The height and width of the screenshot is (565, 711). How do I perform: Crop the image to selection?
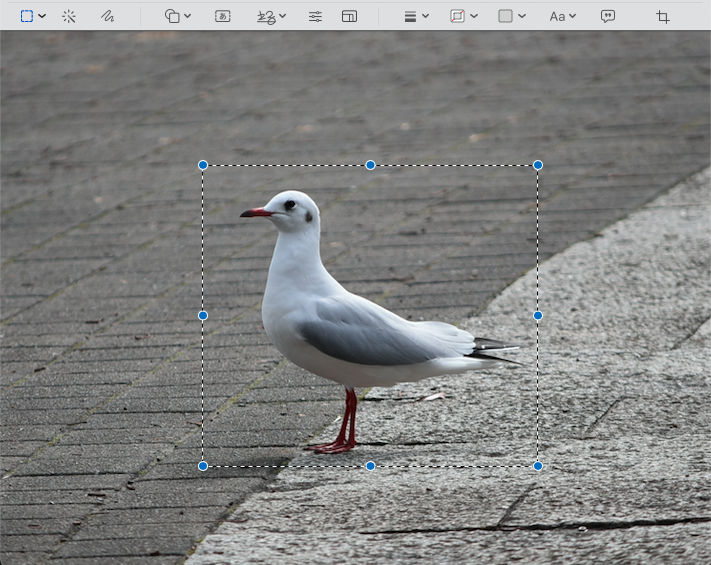point(662,17)
